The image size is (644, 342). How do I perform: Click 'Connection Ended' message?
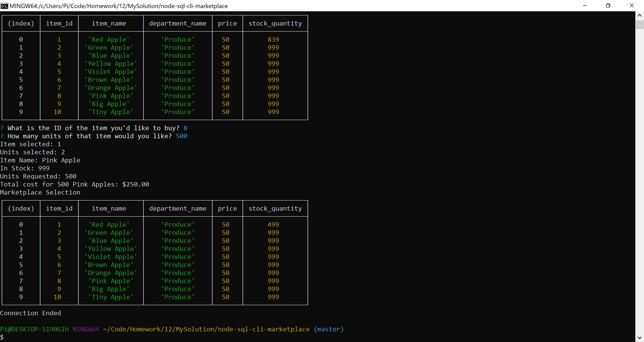pos(31,313)
